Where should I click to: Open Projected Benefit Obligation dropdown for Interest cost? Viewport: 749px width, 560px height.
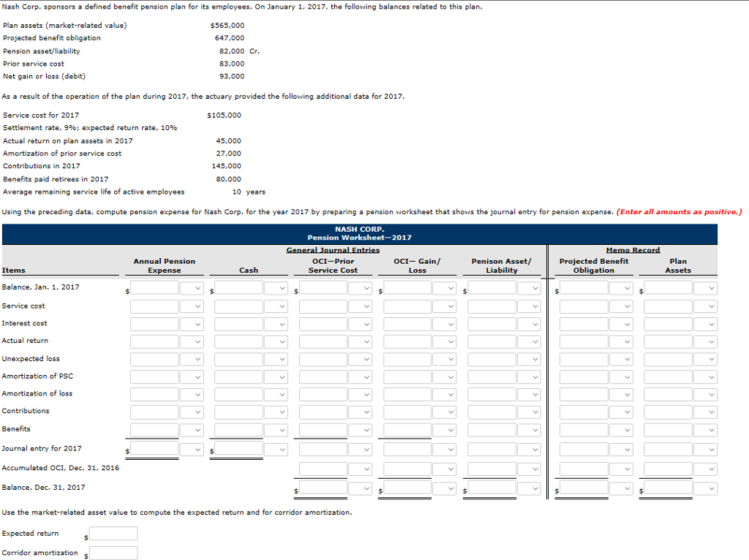coord(622,324)
